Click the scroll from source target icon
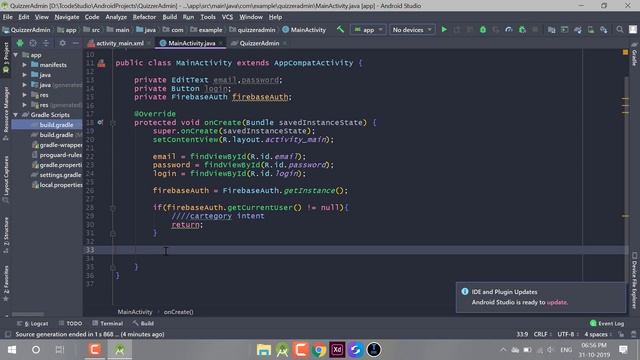The height and width of the screenshot is (360, 640). click(33, 43)
